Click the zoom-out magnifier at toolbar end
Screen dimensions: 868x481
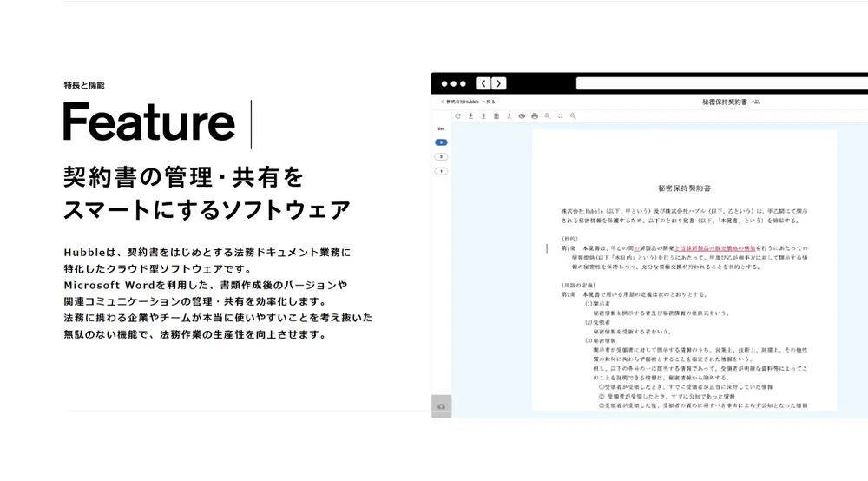coord(573,116)
